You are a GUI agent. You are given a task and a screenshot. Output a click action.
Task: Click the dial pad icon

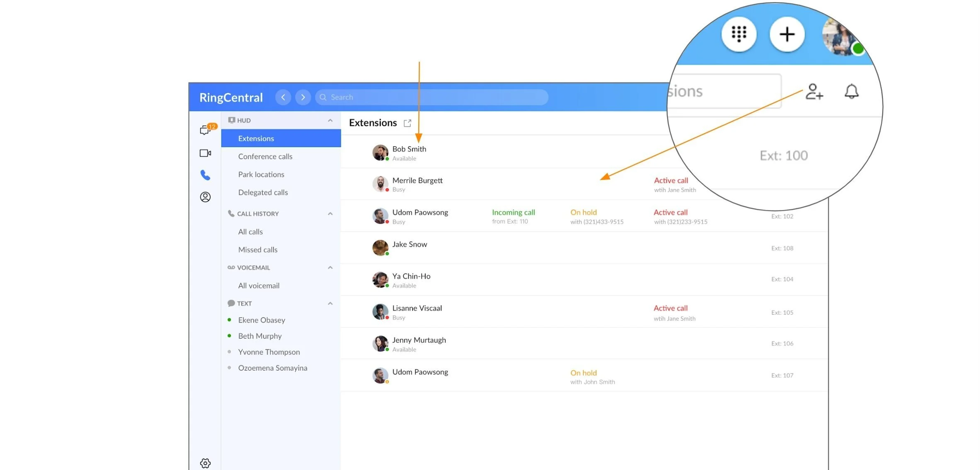pyautogui.click(x=739, y=34)
